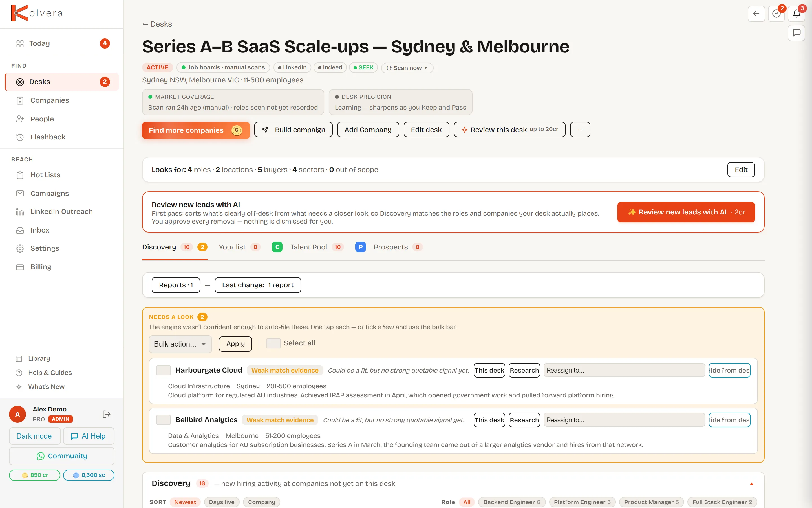Viewport: 812px width, 508px height.
Task: Click the Market Coverage status card
Action: (x=233, y=102)
